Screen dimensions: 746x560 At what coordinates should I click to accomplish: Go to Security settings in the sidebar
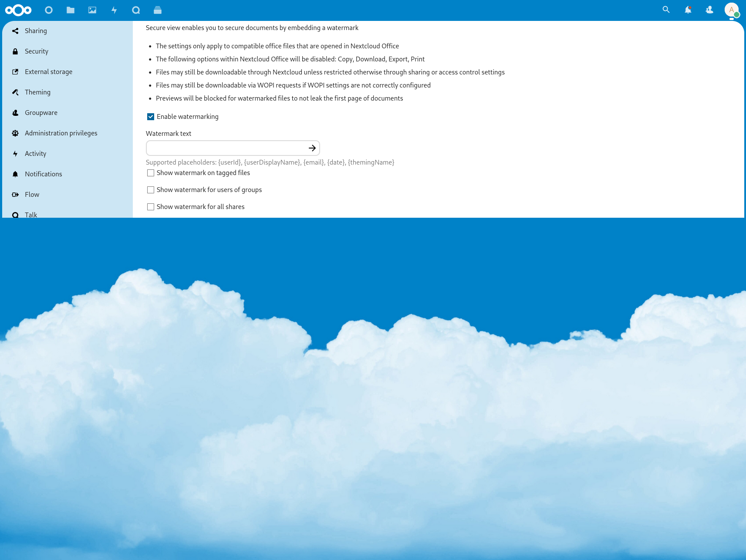[x=36, y=51]
